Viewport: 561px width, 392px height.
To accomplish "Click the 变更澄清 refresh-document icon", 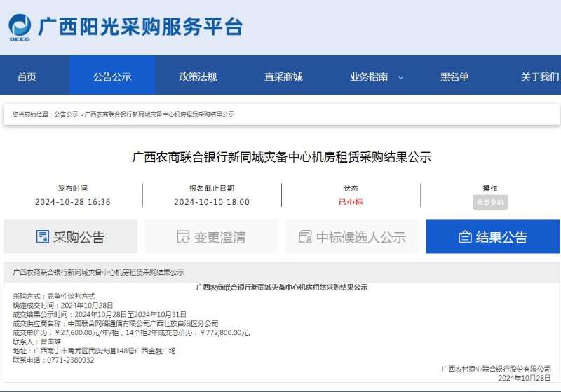I will pos(183,236).
